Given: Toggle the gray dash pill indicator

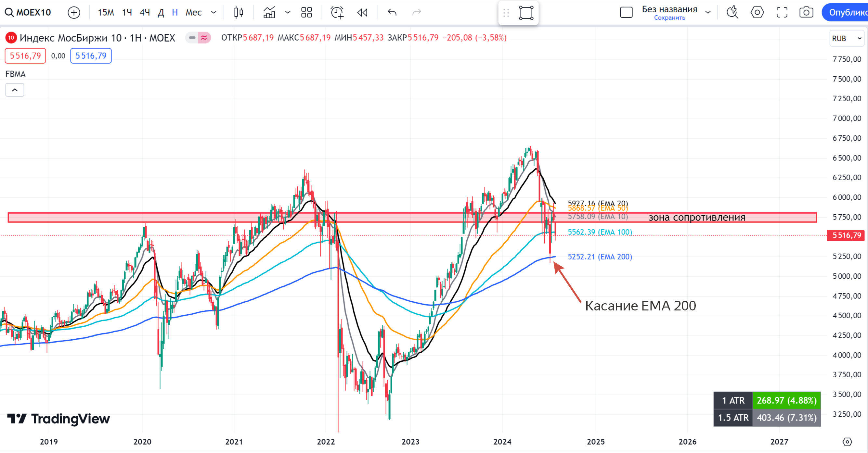Looking at the screenshot, I should 192,38.
